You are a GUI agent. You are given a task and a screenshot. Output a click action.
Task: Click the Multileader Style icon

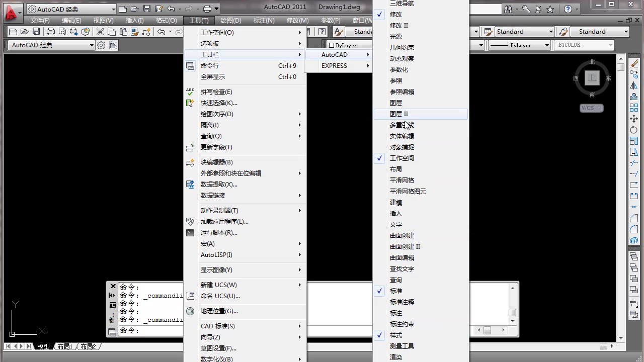pyautogui.click(x=563, y=32)
